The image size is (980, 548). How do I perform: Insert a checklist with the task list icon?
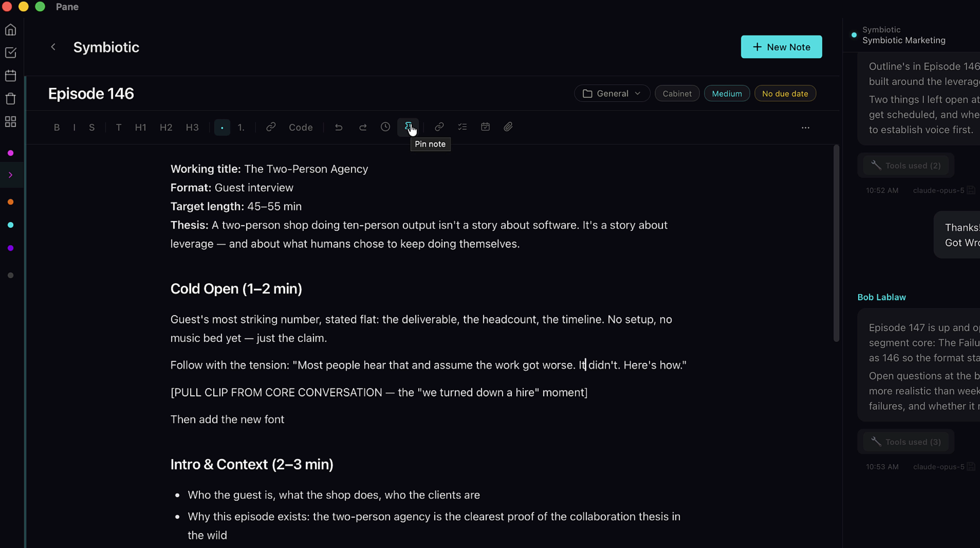tap(462, 127)
